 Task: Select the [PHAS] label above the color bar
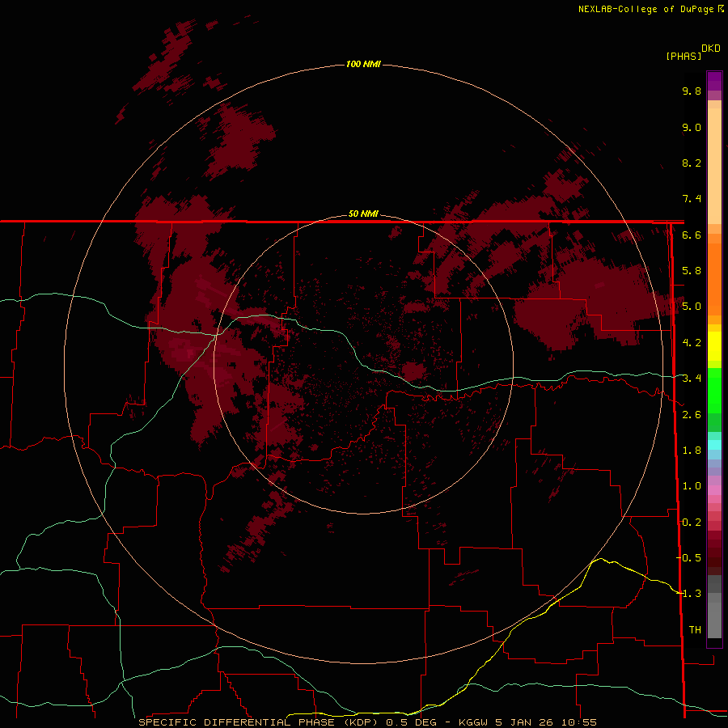click(x=684, y=56)
